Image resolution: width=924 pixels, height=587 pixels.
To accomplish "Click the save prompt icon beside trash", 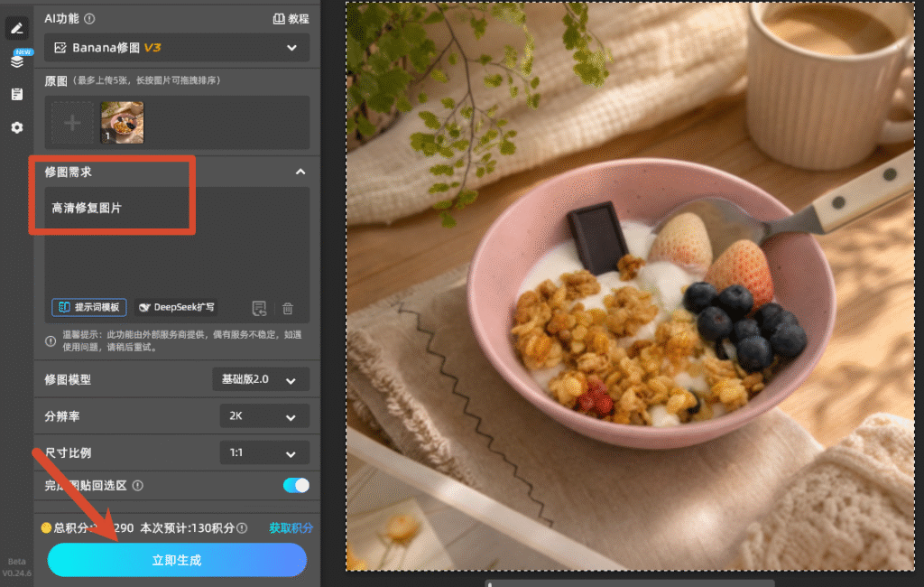I will (x=259, y=308).
